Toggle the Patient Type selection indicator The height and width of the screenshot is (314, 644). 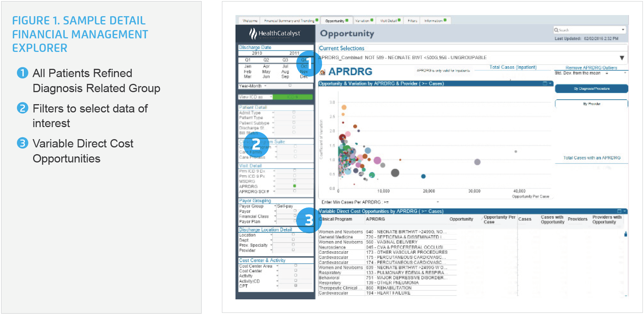pyautogui.click(x=294, y=117)
